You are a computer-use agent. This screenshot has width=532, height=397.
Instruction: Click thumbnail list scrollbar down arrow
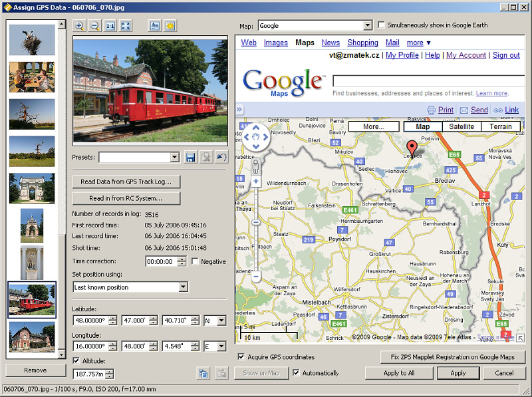click(x=61, y=354)
